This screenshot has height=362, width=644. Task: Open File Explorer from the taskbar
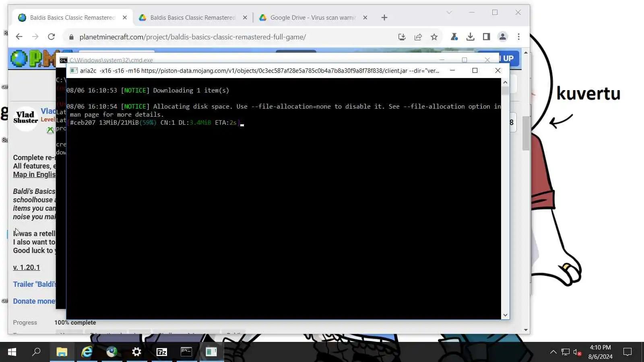(62, 352)
